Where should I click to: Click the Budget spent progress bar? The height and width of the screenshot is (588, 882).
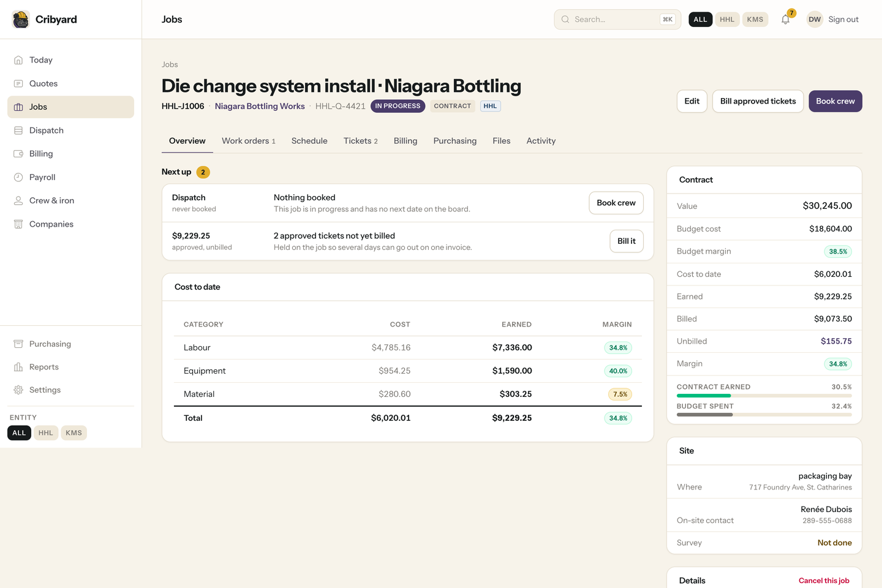pyautogui.click(x=764, y=415)
